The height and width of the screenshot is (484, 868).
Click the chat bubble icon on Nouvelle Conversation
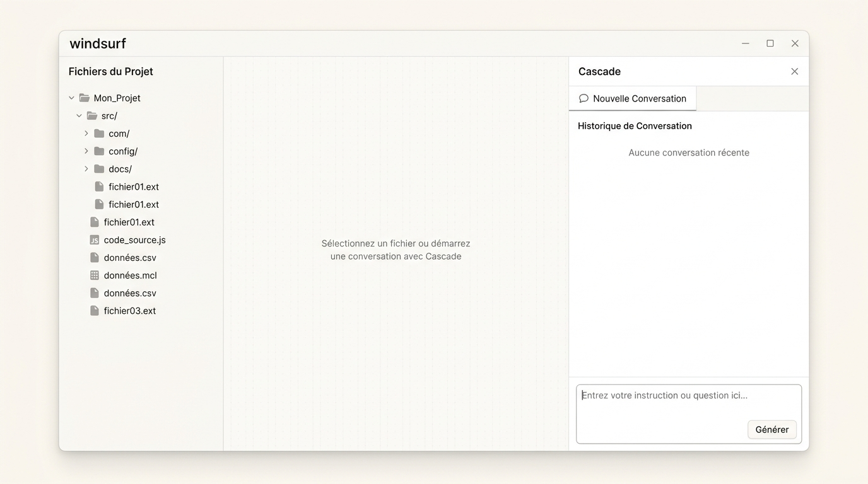click(x=584, y=98)
